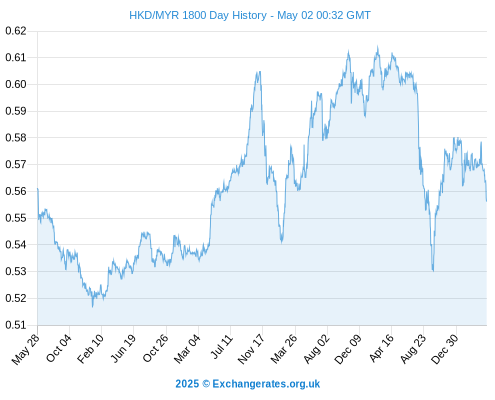Click the Dec 30 x-axis date label
This screenshot has height=400, width=495.
pos(445,349)
